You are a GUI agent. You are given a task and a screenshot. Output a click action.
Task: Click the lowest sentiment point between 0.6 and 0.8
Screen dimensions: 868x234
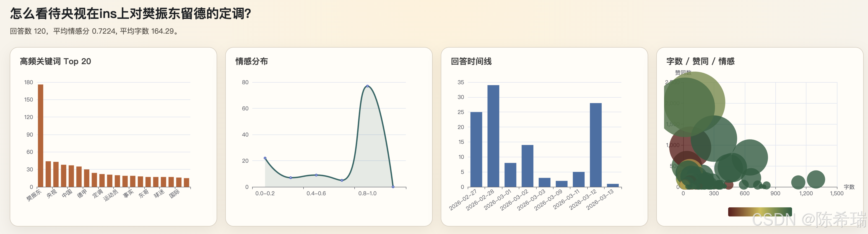click(x=342, y=180)
